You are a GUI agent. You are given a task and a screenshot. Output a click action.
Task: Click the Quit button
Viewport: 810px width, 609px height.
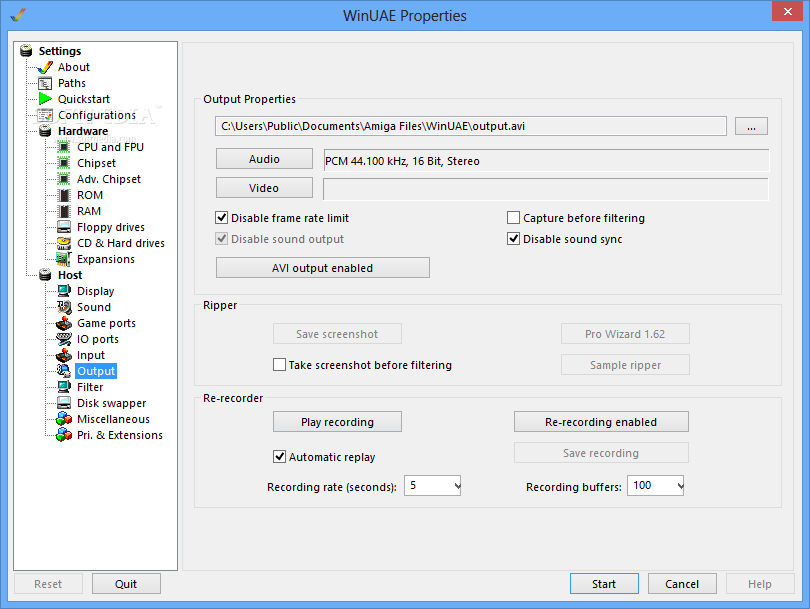point(126,584)
